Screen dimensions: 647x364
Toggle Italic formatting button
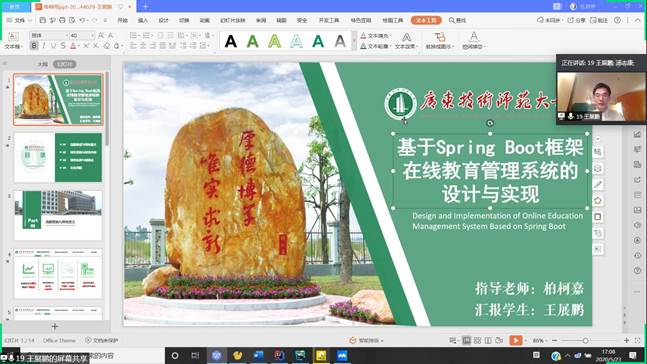point(44,46)
